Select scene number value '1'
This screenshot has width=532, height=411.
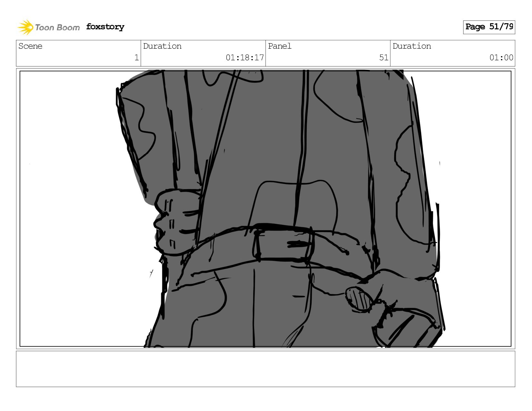136,58
